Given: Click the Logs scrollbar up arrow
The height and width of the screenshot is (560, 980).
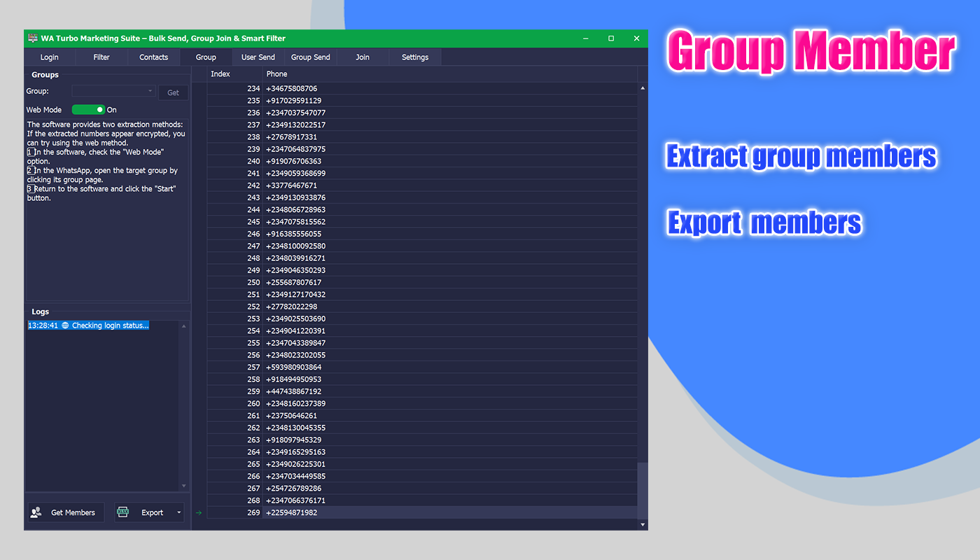Looking at the screenshot, I should tap(184, 326).
